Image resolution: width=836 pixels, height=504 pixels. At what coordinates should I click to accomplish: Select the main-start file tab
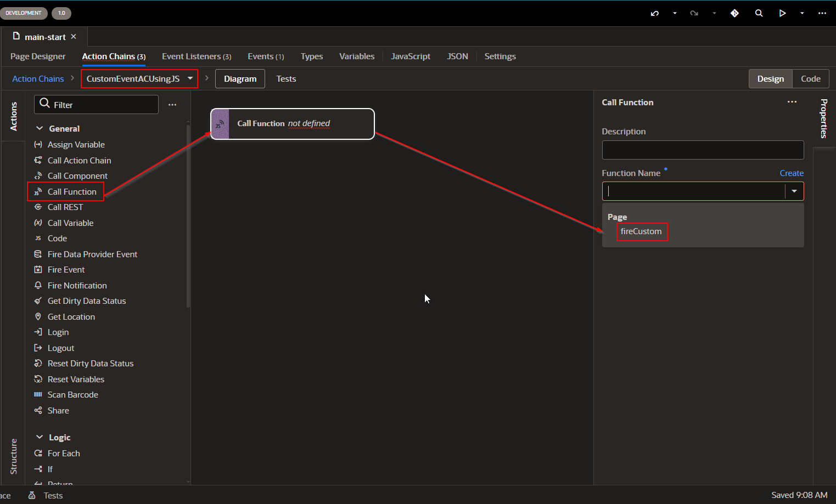click(x=44, y=37)
